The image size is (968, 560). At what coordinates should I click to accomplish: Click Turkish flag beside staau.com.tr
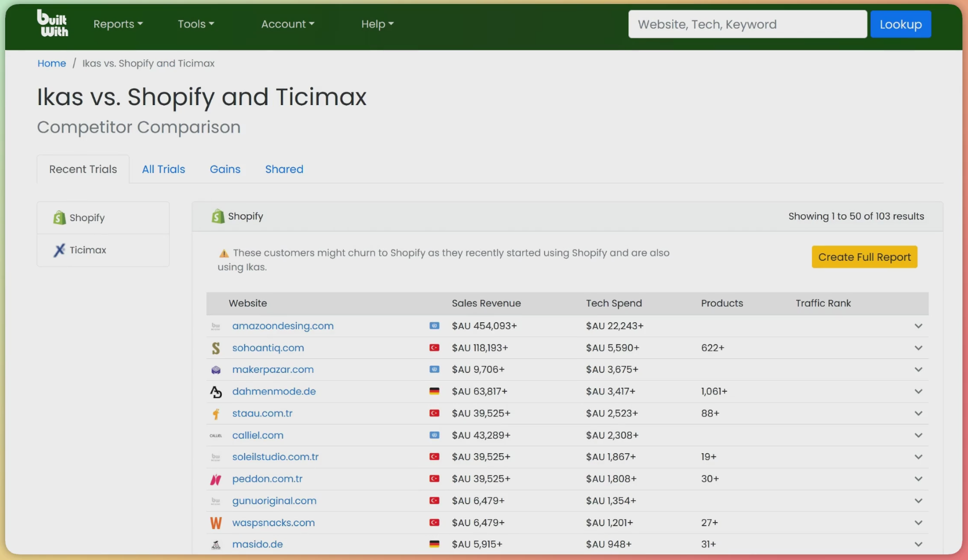[x=434, y=413]
